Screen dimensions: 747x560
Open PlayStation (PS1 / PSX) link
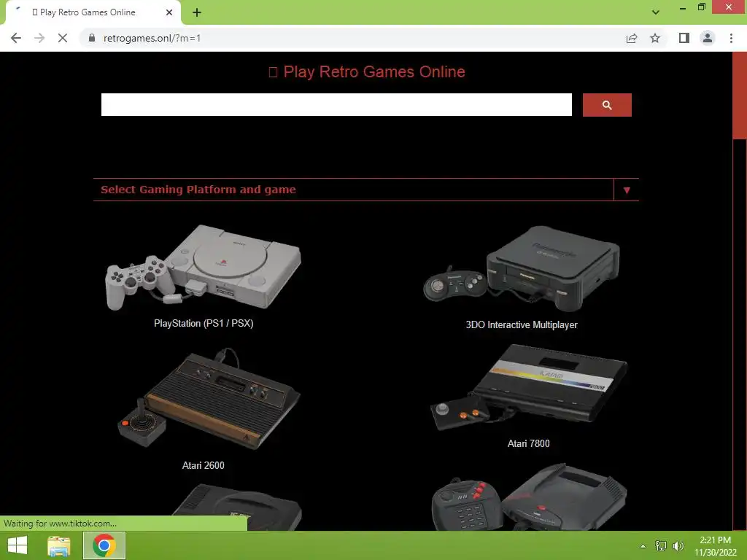204,323
